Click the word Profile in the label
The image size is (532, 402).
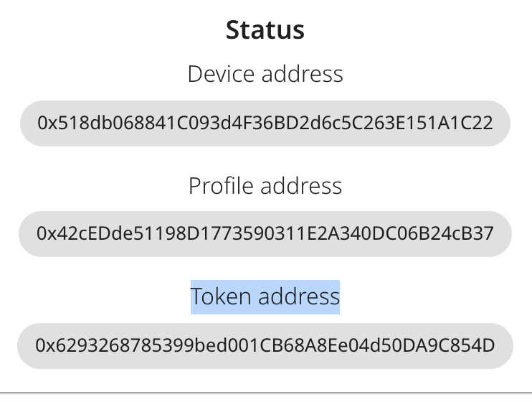coord(221,186)
